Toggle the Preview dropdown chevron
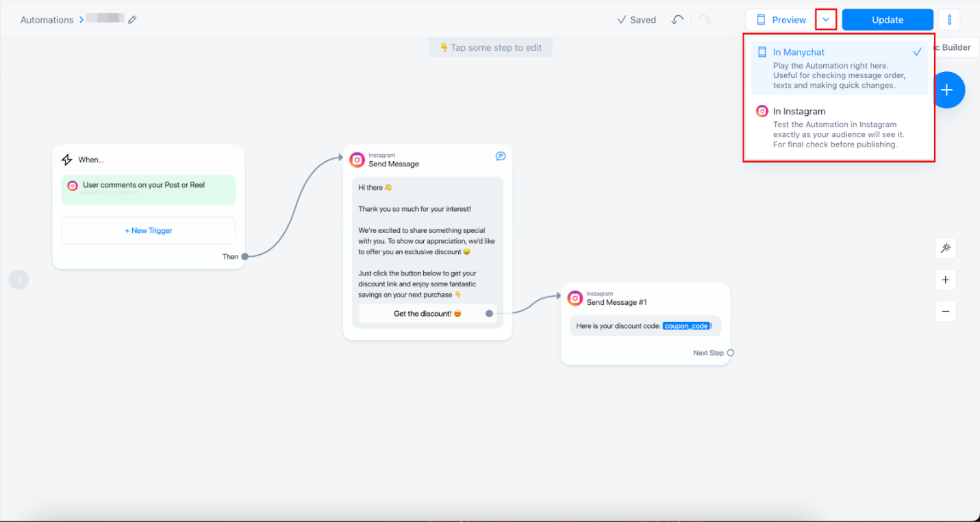980x522 pixels. point(826,20)
